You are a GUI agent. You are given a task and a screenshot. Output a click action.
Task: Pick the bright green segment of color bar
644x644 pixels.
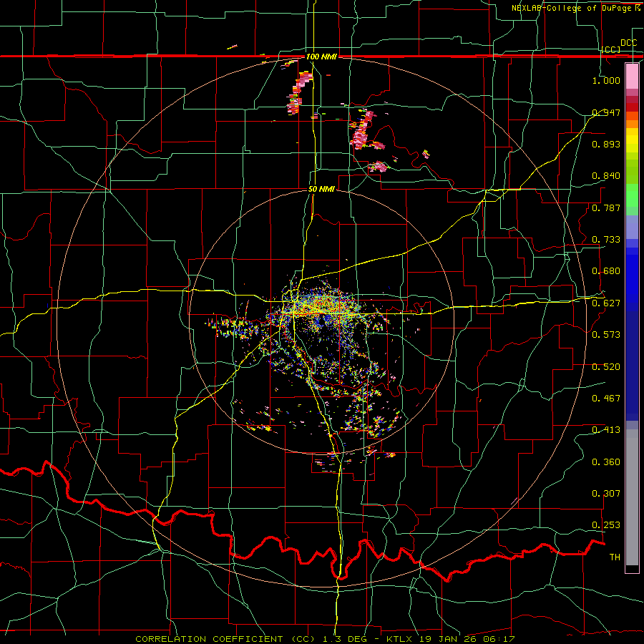pos(632,195)
